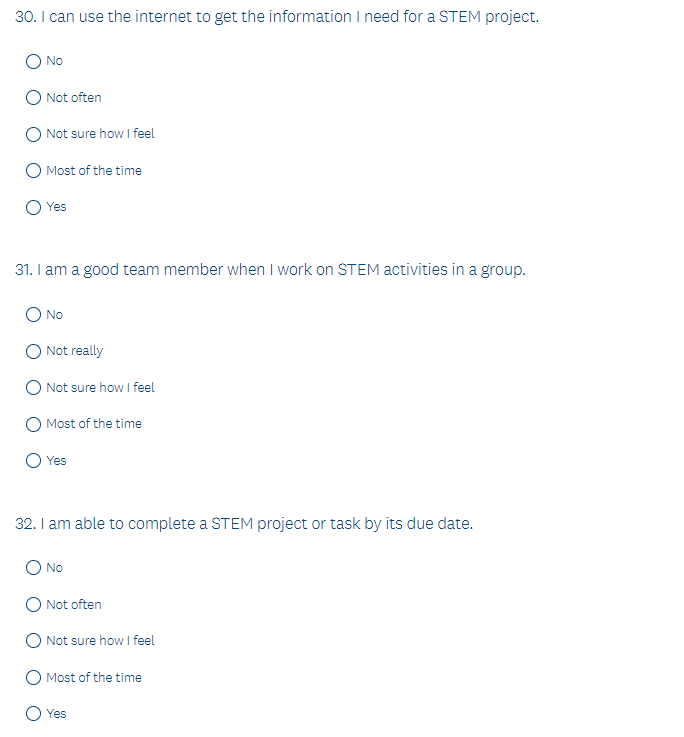Choose "Not really" for question 31
The image size is (684, 737).
(34, 351)
